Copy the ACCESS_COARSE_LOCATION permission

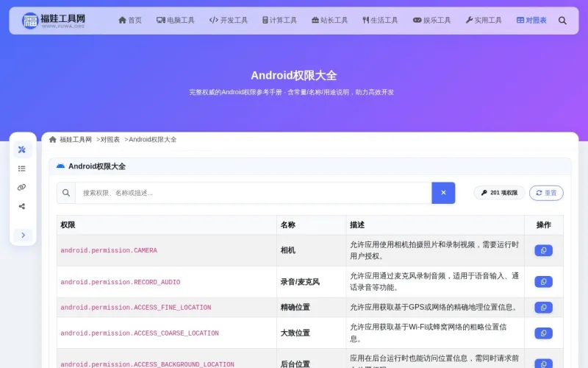(543, 333)
